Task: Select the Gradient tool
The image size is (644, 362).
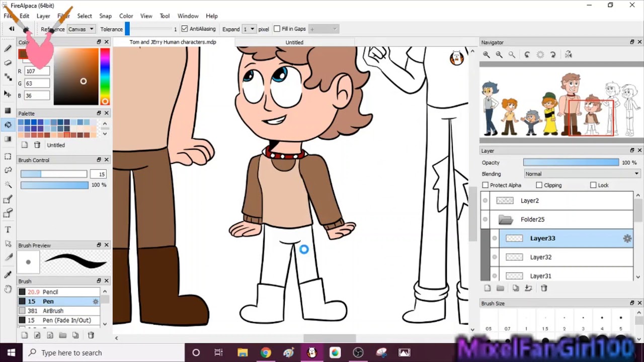Action: [x=8, y=139]
